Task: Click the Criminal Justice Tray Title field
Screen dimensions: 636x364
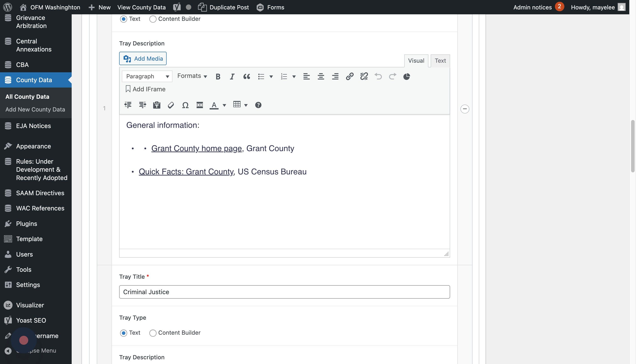Action: click(284, 292)
